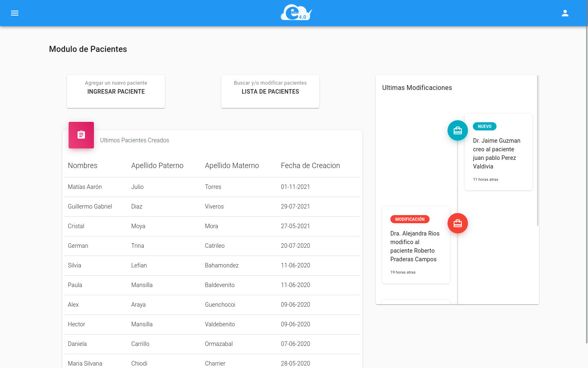Click the NUEVO status badge
Viewport: 588px width, 368px height.
click(485, 126)
